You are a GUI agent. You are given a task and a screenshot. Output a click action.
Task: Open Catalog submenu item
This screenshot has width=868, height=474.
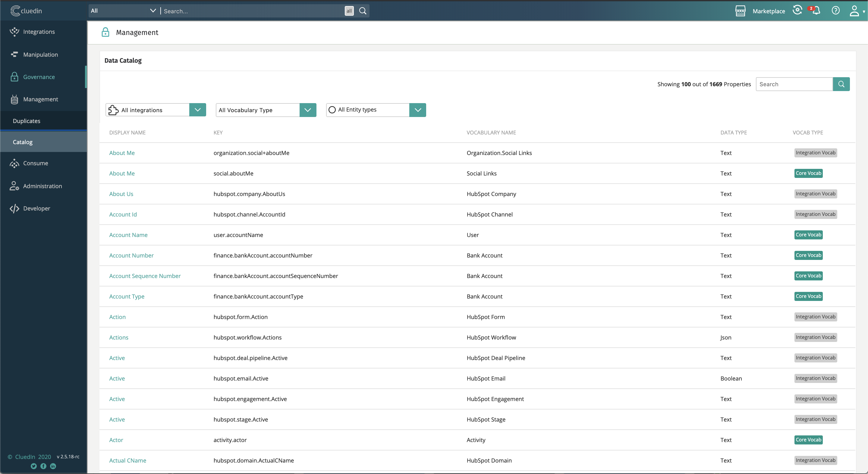click(23, 142)
